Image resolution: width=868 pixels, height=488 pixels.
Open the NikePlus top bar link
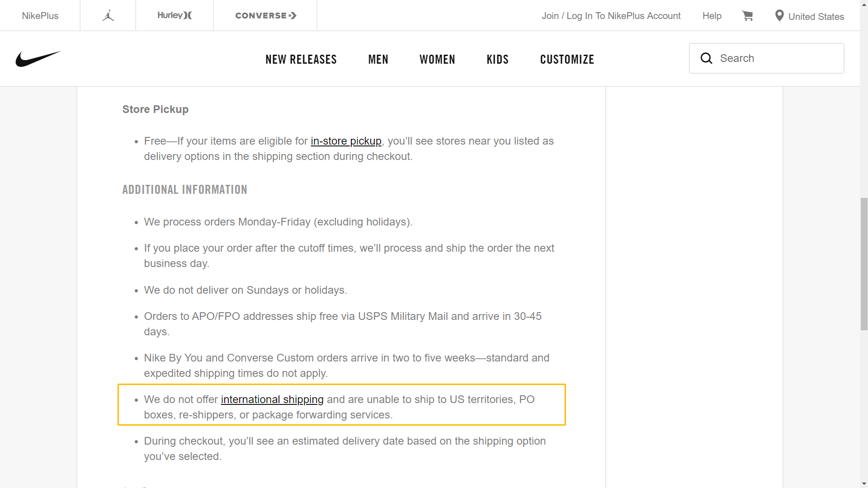tap(40, 16)
